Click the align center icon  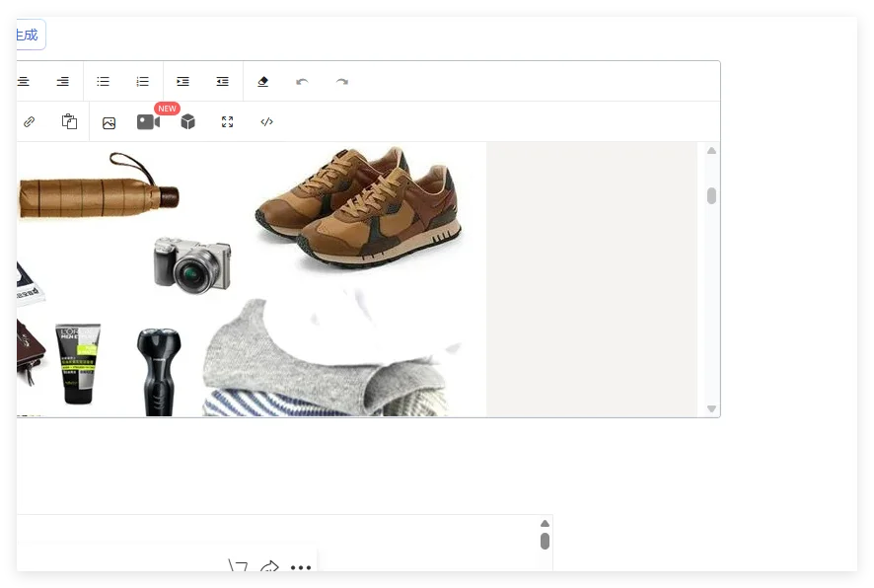(23, 81)
